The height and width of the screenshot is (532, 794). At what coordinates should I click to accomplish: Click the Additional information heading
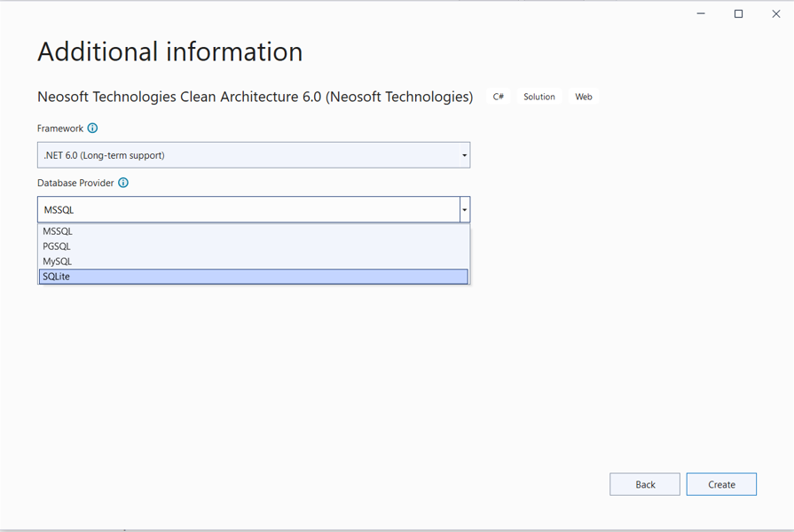pyautogui.click(x=170, y=51)
